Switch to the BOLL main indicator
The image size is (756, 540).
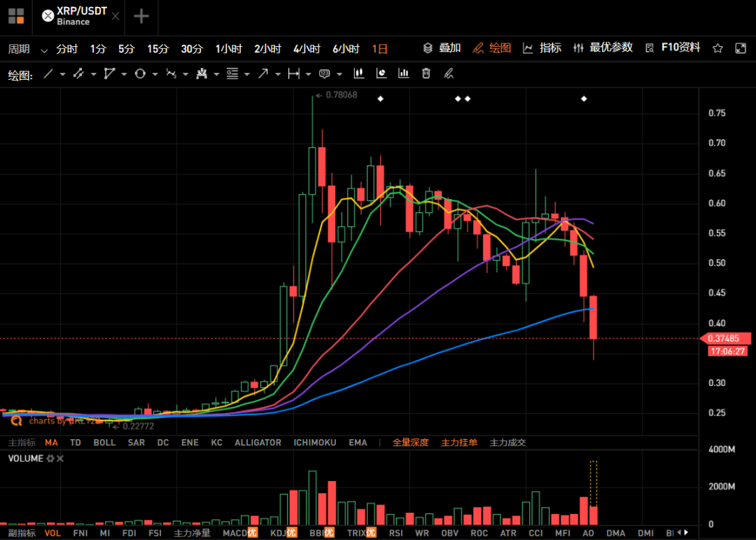104,443
